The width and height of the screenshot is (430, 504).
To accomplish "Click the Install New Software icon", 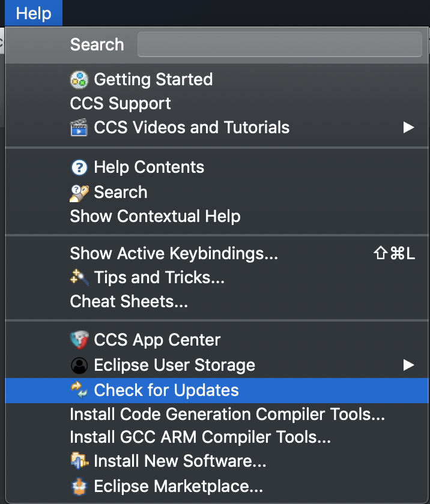I will [79, 461].
